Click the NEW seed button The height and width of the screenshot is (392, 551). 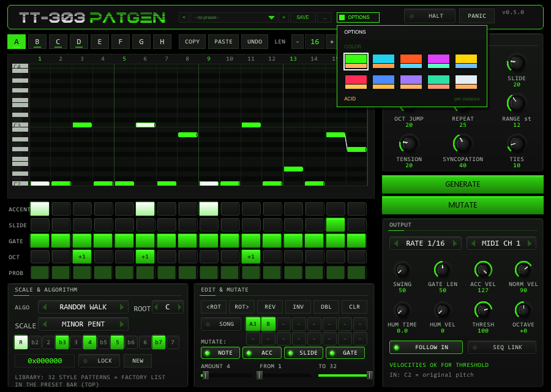[x=138, y=361]
